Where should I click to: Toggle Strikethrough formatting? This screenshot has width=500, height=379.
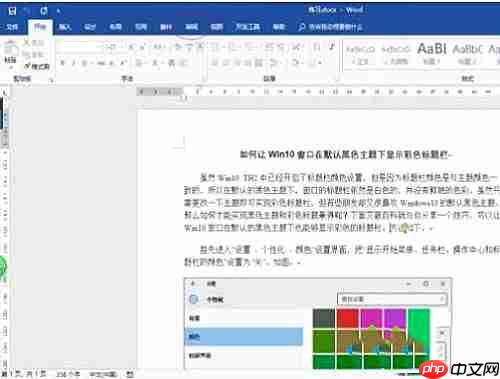[101, 63]
